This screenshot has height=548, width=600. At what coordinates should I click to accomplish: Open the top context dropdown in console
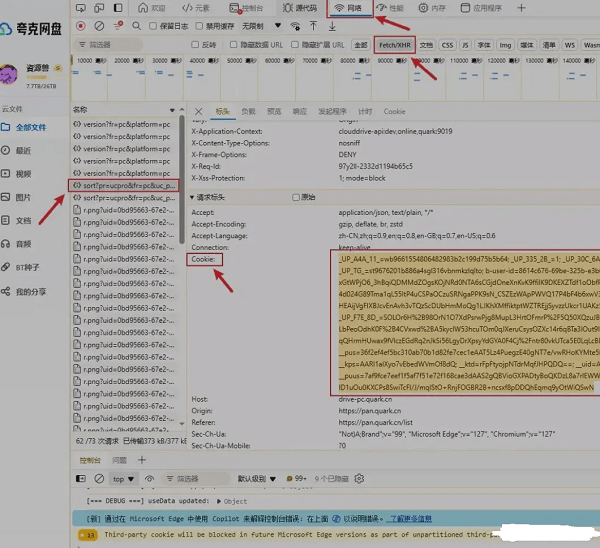click(x=123, y=479)
